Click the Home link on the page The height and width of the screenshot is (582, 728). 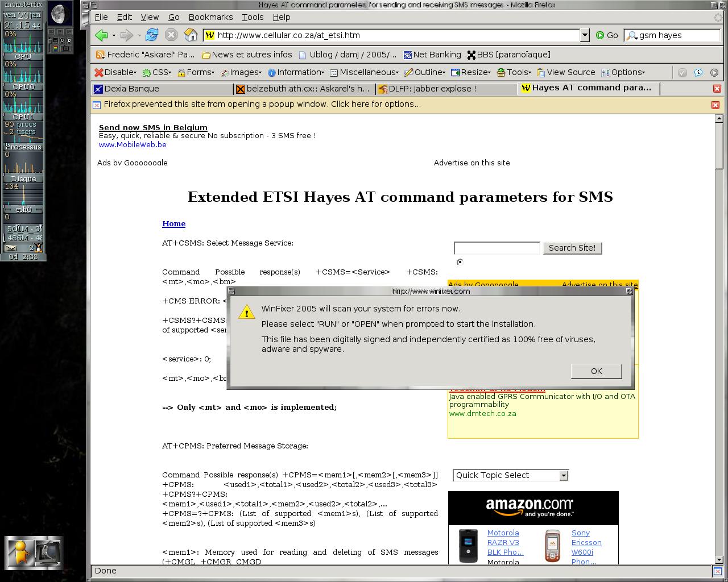173,224
